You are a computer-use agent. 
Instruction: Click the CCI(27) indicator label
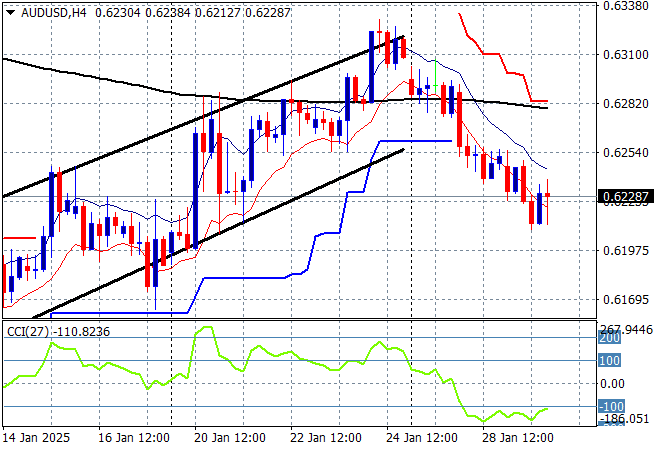(29, 332)
